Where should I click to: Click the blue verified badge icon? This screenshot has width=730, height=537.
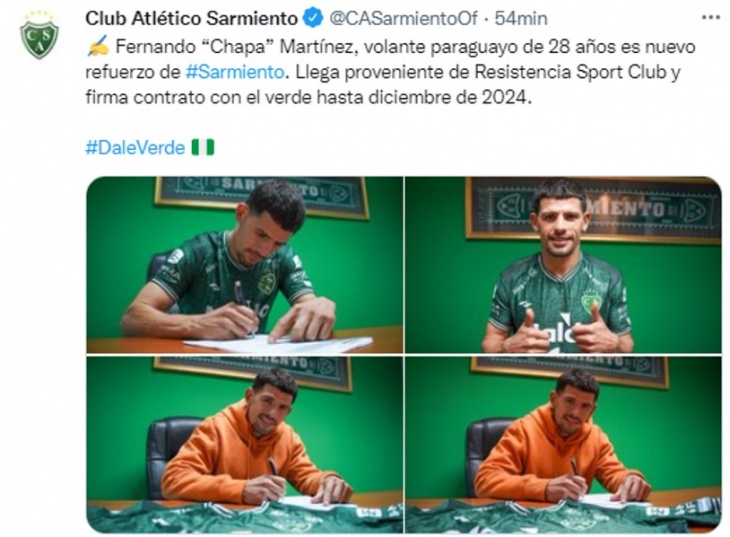(x=313, y=18)
